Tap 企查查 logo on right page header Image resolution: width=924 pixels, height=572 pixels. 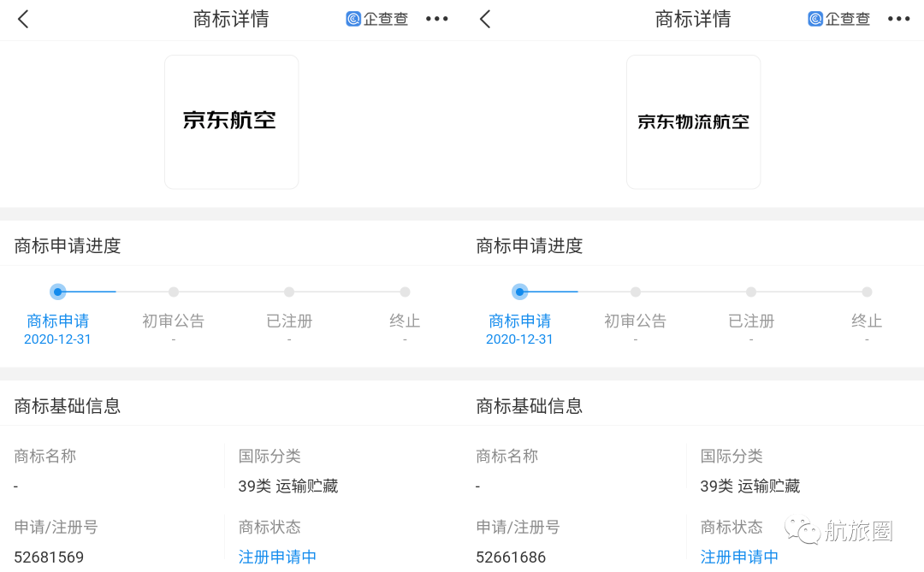tap(839, 19)
